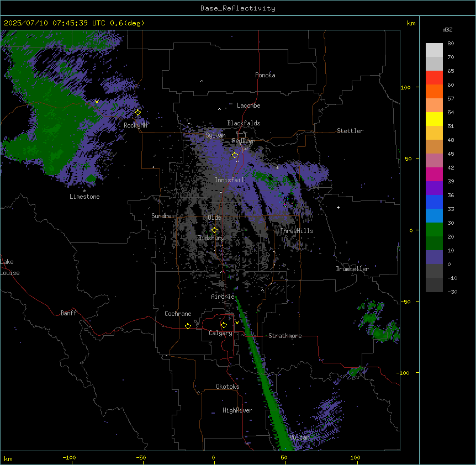This screenshot has width=476, height=465.
Task: Select the magenta swatch in the dBZ legend
Action: (x=434, y=174)
